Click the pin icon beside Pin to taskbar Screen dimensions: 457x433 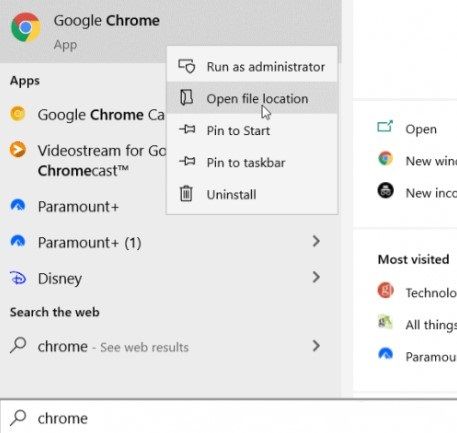point(187,161)
